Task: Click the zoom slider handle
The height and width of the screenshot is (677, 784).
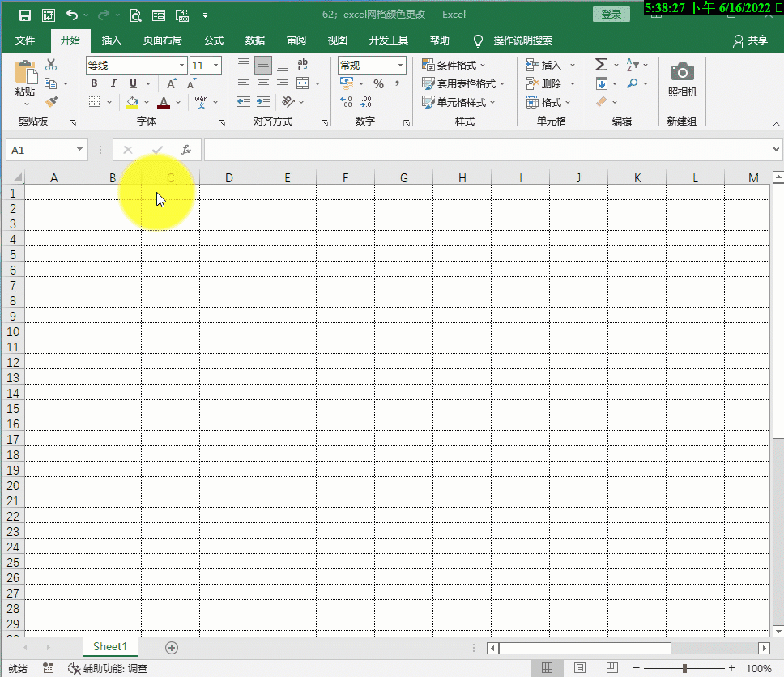Action: point(684,669)
